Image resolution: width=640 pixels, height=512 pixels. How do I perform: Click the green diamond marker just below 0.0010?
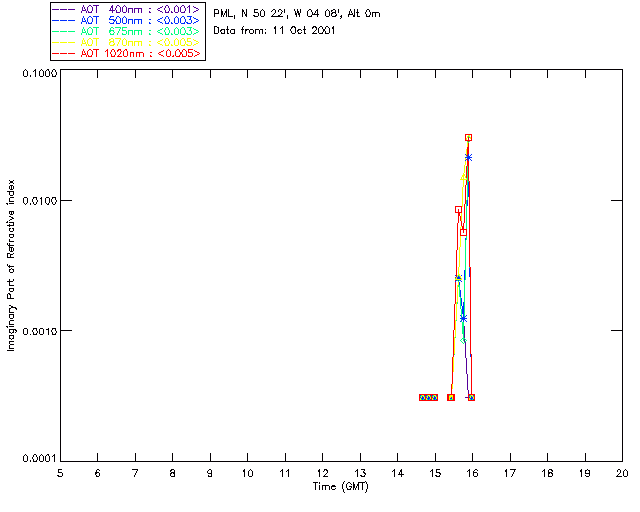463,341
